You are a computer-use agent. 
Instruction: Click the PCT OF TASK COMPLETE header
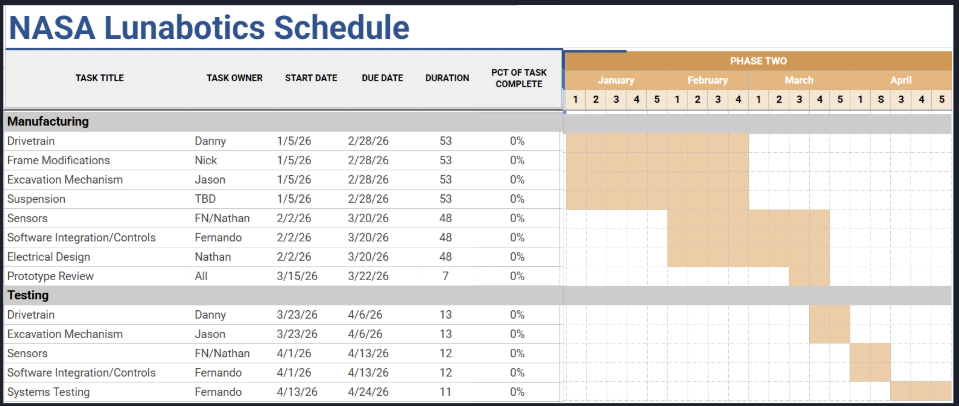point(519,78)
